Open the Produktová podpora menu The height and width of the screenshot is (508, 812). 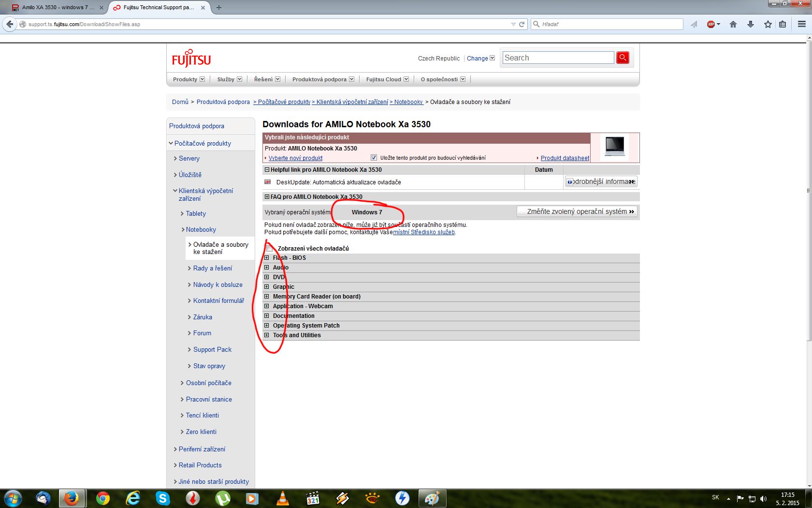tap(323, 79)
